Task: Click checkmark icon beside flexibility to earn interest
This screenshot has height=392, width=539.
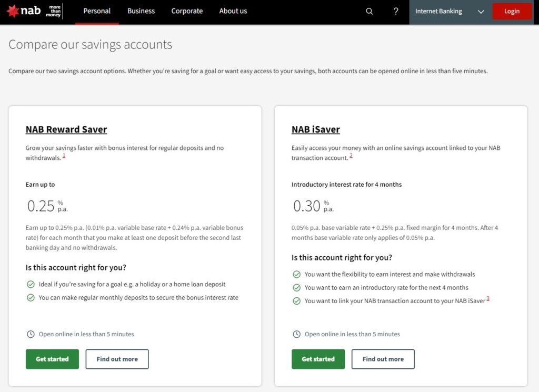Action: (x=297, y=275)
